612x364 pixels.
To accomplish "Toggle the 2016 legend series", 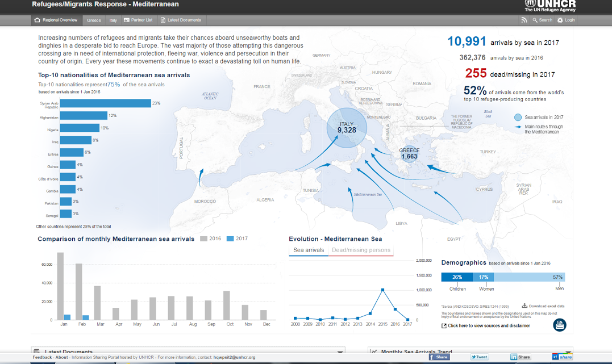I will (x=211, y=239).
